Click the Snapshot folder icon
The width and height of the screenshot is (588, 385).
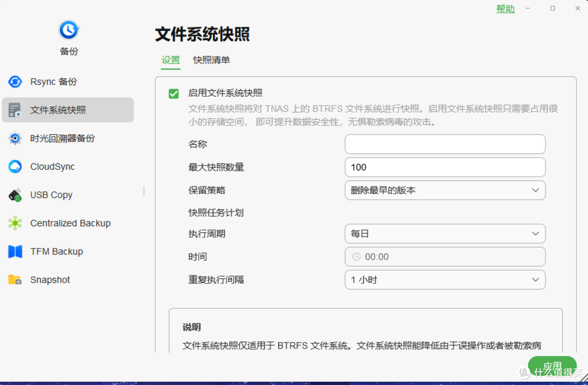pos(15,280)
